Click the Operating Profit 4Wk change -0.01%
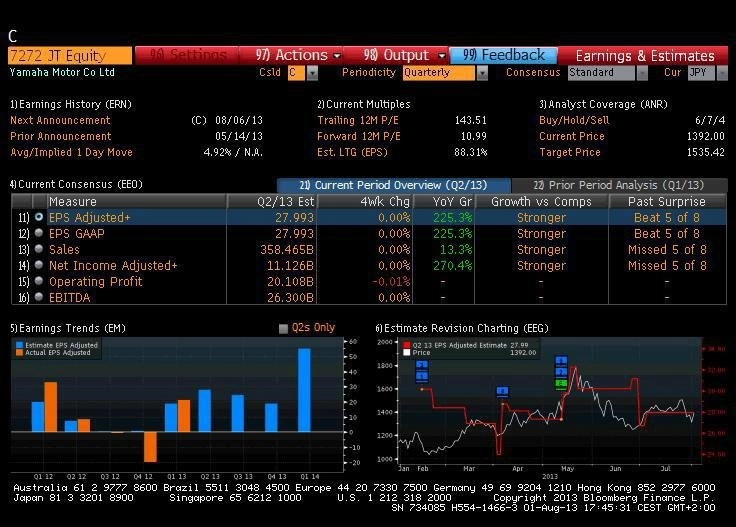 [x=391, y=282]
